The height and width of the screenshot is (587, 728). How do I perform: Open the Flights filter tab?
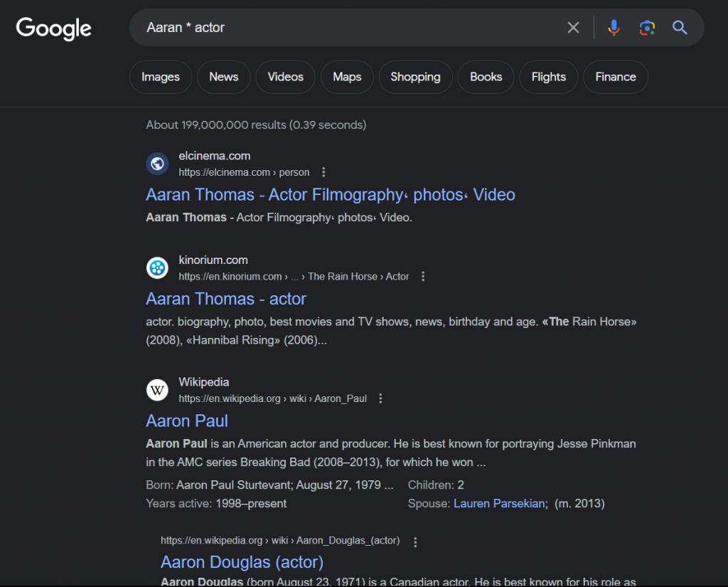(x=549, y=77)
